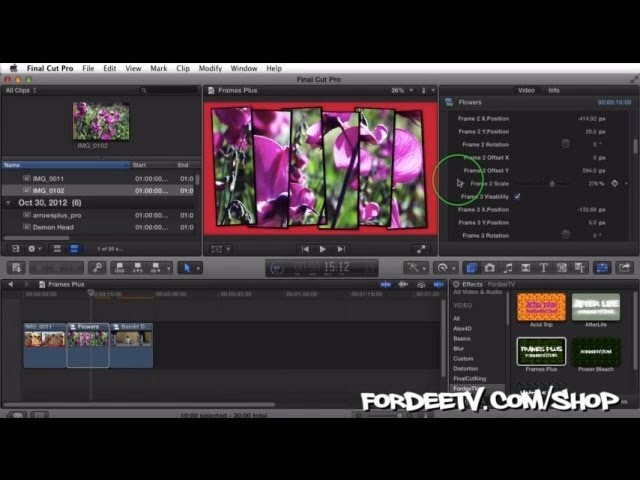Open the Titles browser T icon
The width and height of the screenshot is (640, 480).
point(544,268)
